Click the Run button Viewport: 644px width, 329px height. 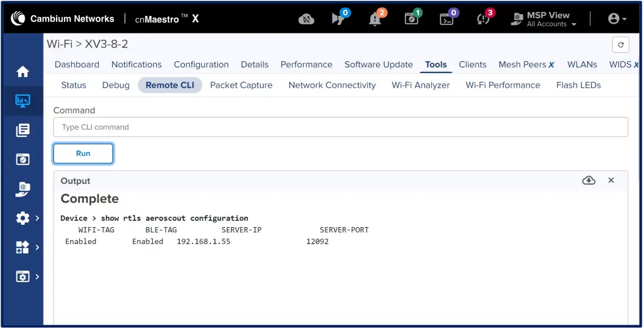pos(83,153)
